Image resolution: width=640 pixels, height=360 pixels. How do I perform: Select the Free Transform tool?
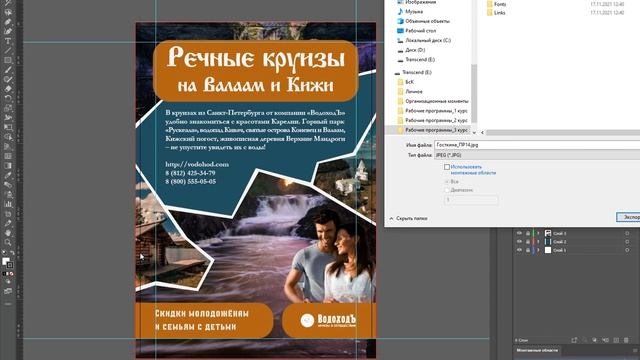coord(8,127)
